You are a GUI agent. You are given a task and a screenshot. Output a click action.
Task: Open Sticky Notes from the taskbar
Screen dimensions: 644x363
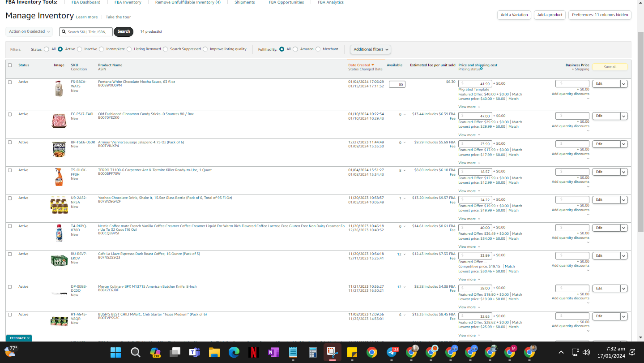point(352,352)
